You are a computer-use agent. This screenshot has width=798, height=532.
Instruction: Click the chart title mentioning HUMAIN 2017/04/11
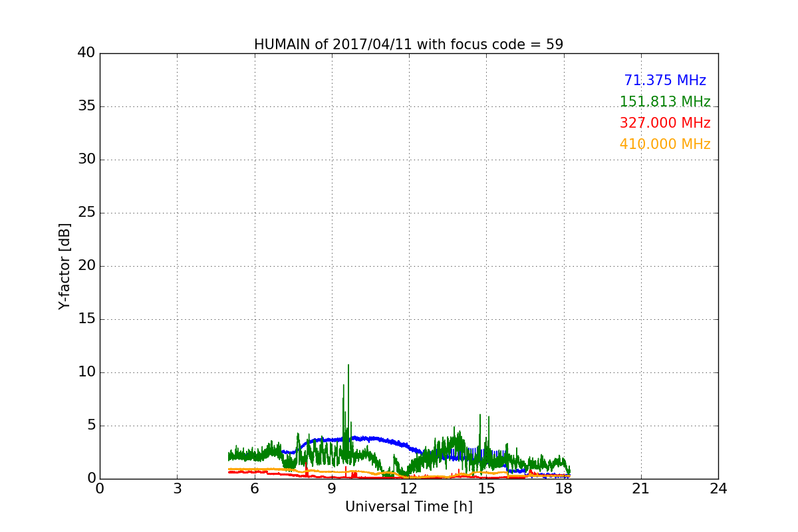(408, 45)
